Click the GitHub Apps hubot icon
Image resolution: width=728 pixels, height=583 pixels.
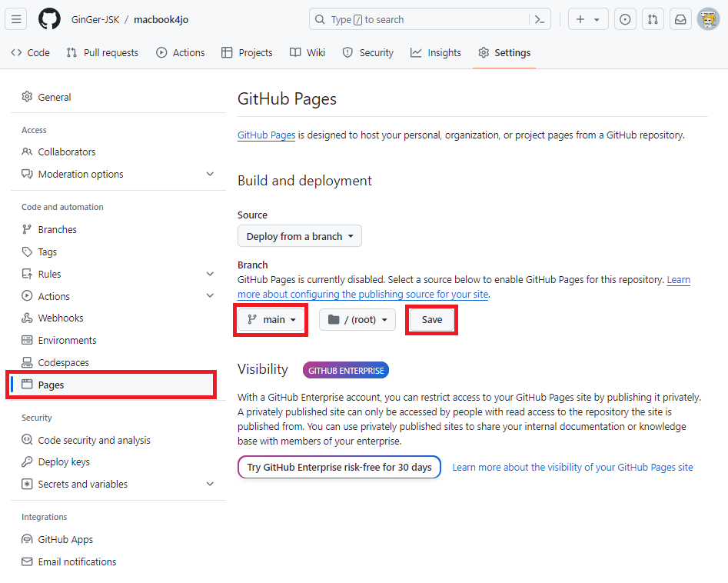[x=27, y=539]
